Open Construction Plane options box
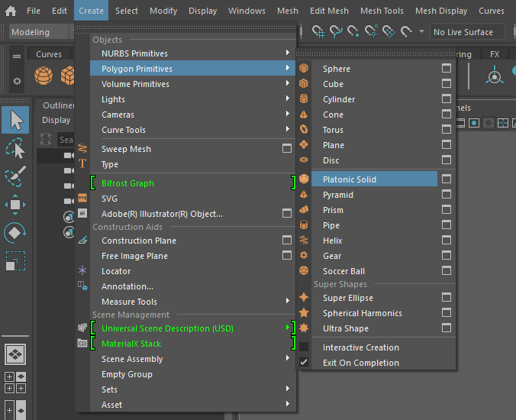 [x=287, y=240]
